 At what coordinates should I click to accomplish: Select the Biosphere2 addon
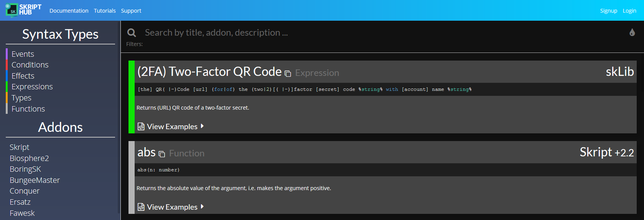[x=29, y=158]
